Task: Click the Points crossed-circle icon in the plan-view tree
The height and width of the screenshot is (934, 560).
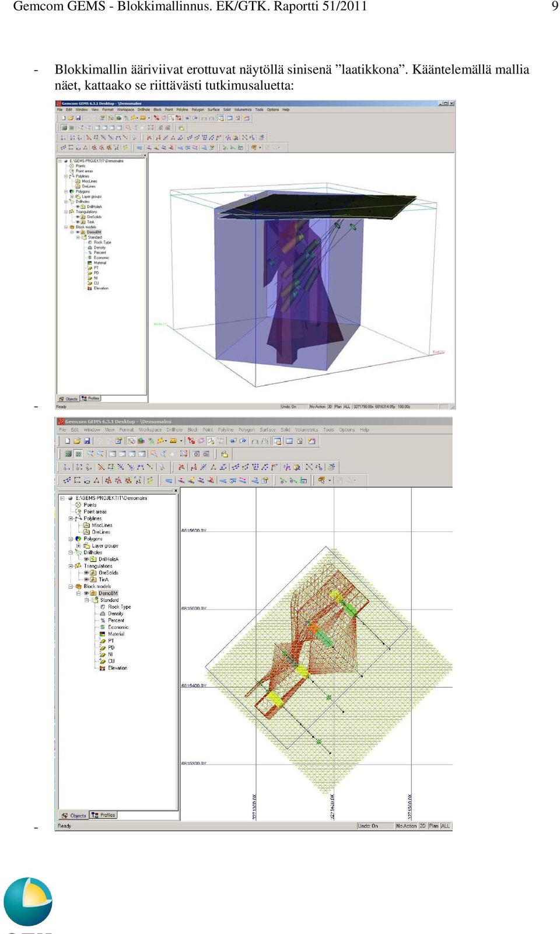Action: (x=79, y=505)
